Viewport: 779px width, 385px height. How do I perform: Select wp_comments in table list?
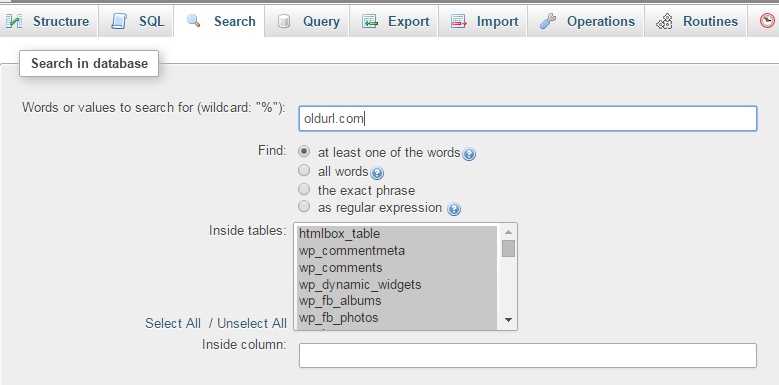click(396, 268)
